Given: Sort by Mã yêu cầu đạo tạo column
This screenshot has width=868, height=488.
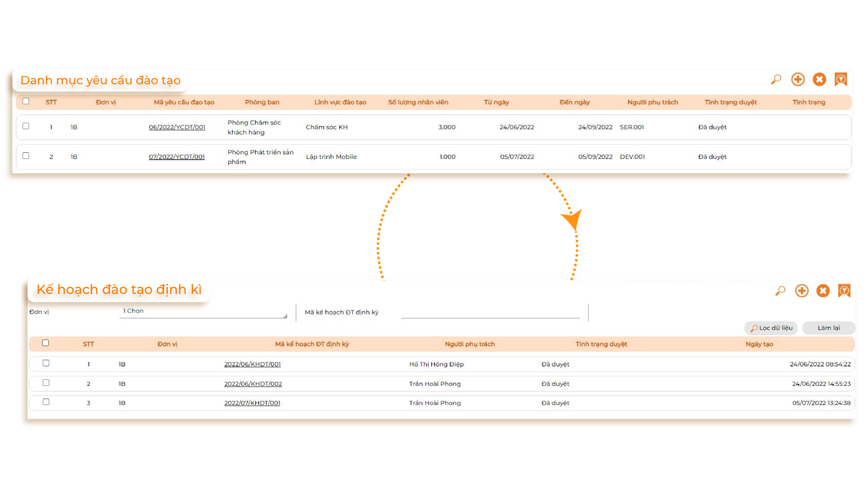Looking at the screenshot, I should (x=184, y=102).
